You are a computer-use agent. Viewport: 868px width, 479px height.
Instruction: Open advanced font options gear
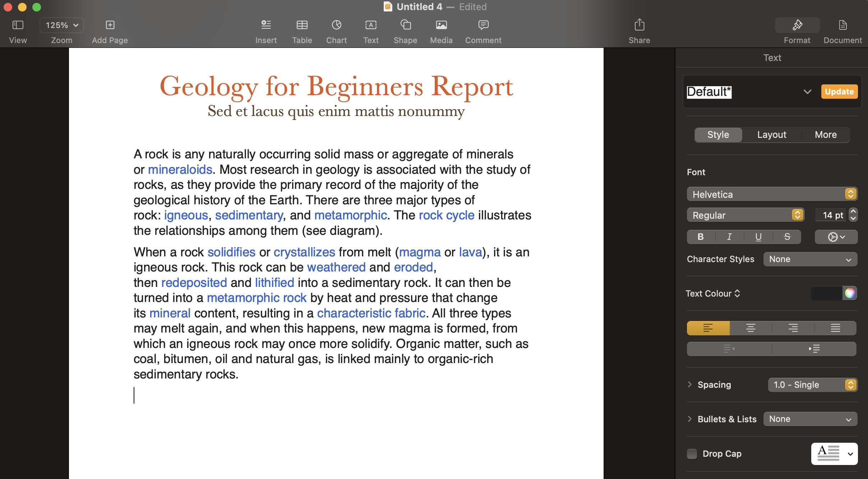[x=836, y=237]
